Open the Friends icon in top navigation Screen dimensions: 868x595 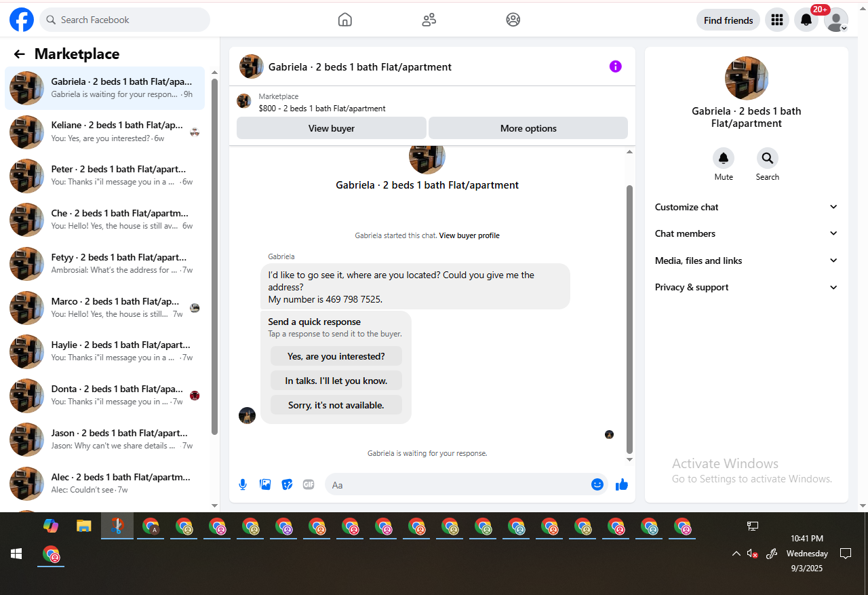coord(429,20)
